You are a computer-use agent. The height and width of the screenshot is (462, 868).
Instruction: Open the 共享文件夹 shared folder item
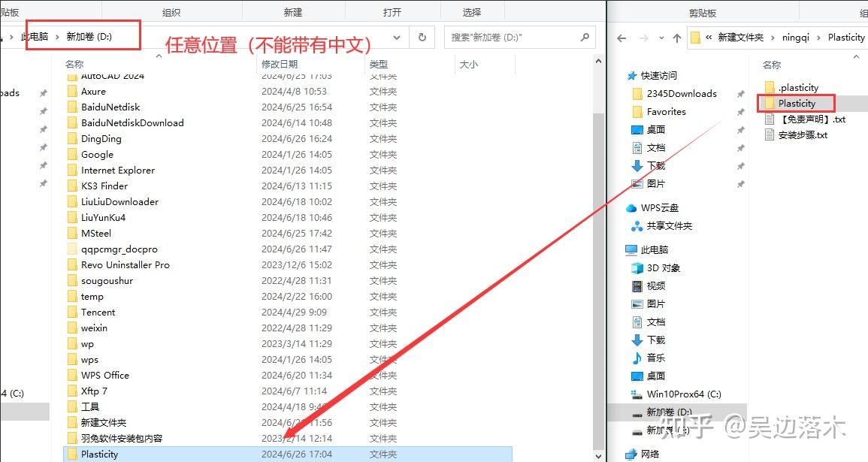[662, 226]
